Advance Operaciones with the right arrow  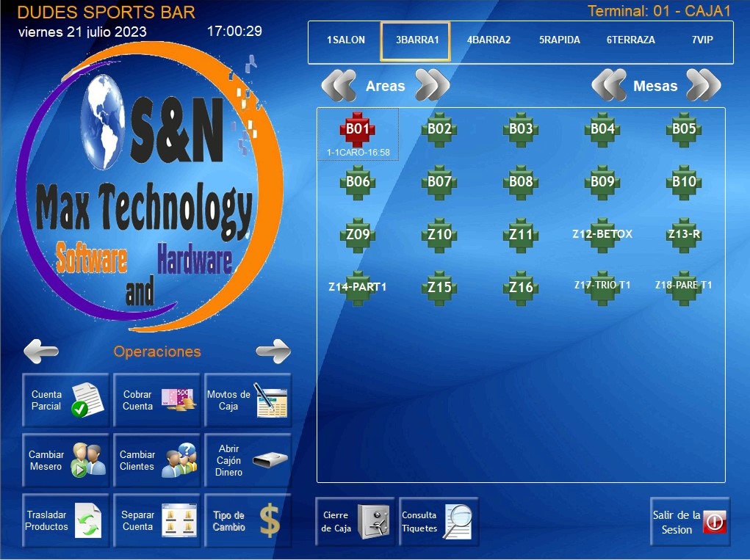[x=273, y=351]
